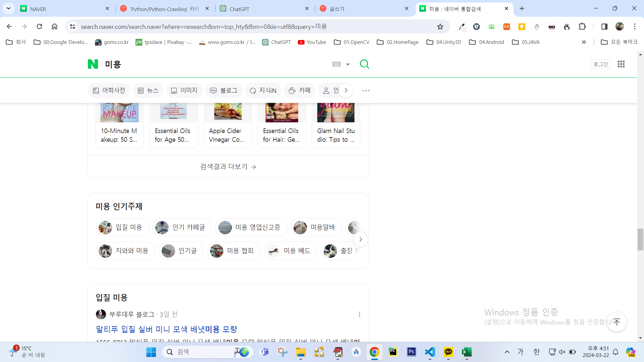Open the Naver apps grid icon

[621, 64]
